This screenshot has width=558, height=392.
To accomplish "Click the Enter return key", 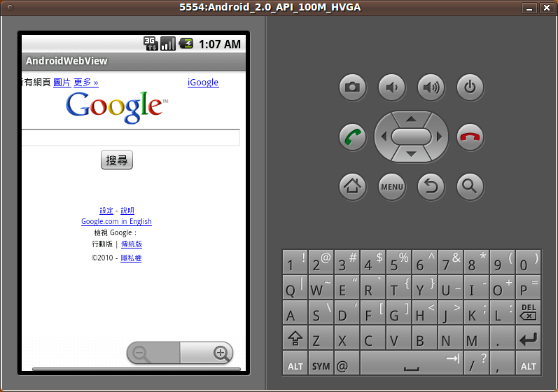I will coord(529,338).
